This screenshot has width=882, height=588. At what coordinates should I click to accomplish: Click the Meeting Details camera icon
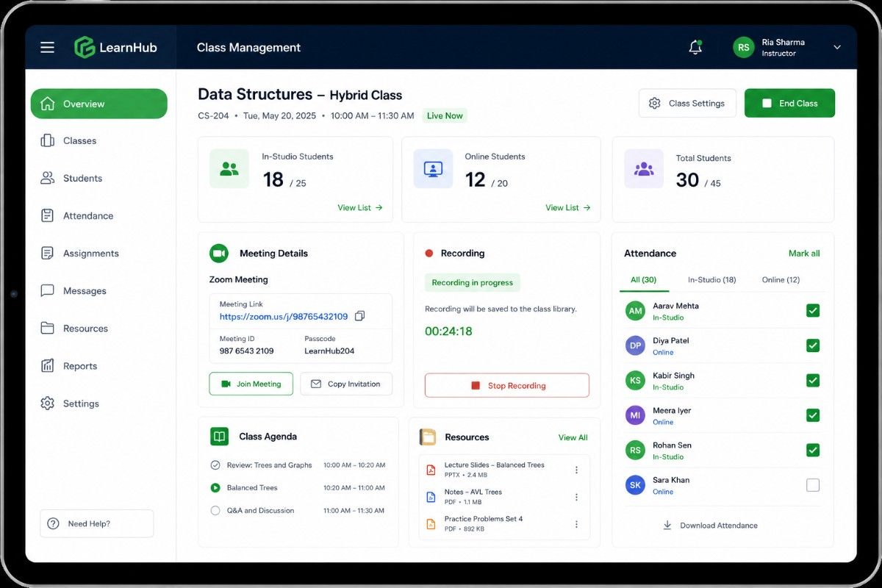219,253
